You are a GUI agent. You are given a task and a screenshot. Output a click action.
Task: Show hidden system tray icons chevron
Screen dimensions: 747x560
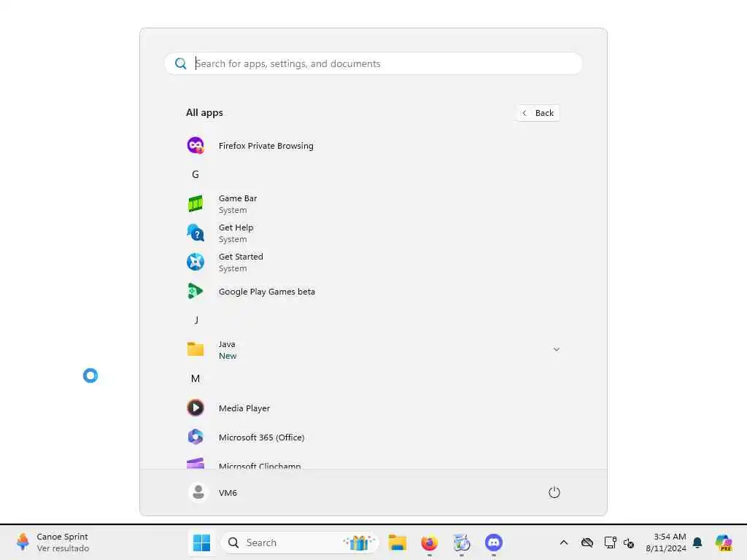coord(564,542)
